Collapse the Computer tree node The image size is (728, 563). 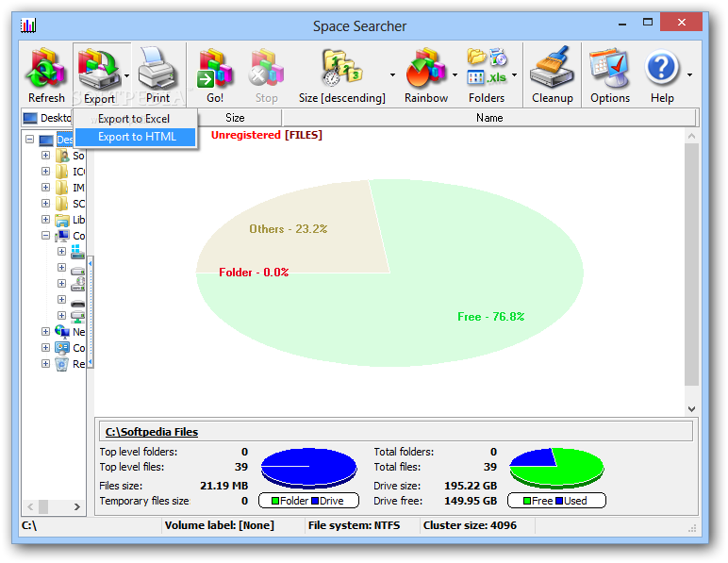coord(45,236)
